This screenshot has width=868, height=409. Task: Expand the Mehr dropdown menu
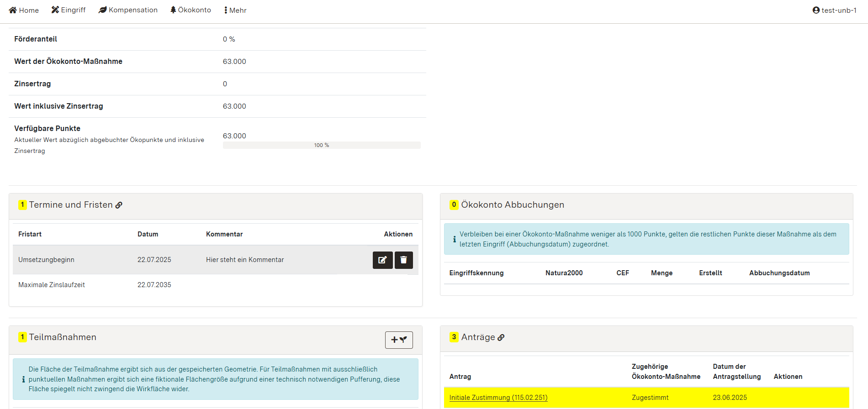pos(235,10)
